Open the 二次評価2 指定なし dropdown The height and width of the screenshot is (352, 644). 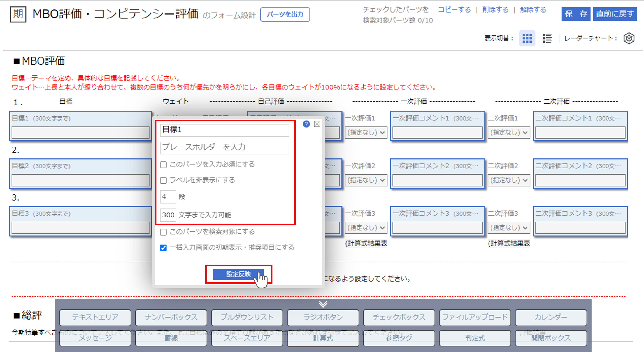point(508,180)
